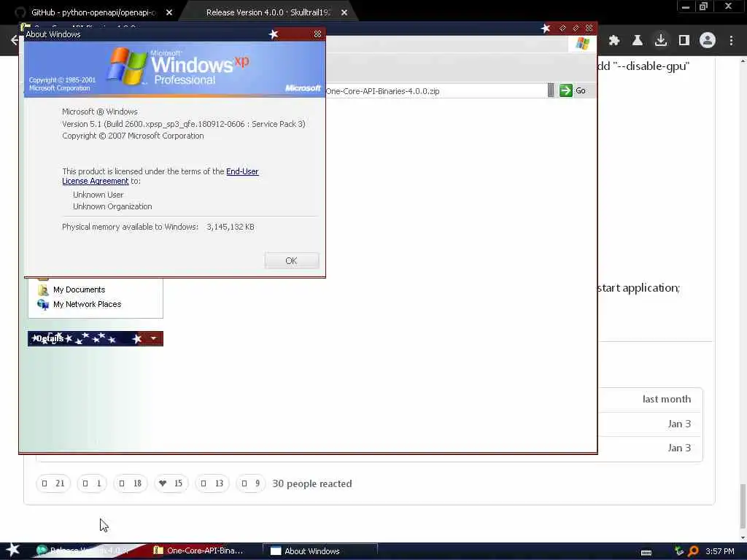Image resolution: width=747 pixels, height=560 pixels.
Task: Click the reaction button with count 1
Action: point(92,483)
